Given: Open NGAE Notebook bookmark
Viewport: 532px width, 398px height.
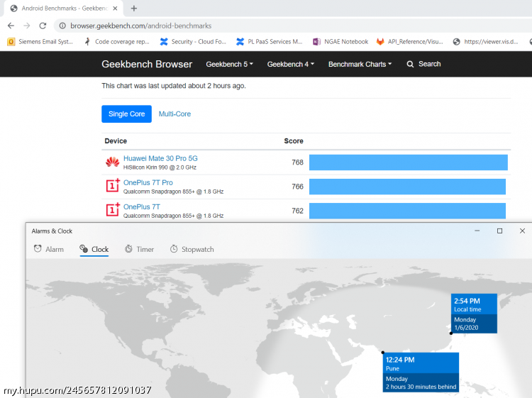Looking at the screenshot, I should (x=340, y=42).
